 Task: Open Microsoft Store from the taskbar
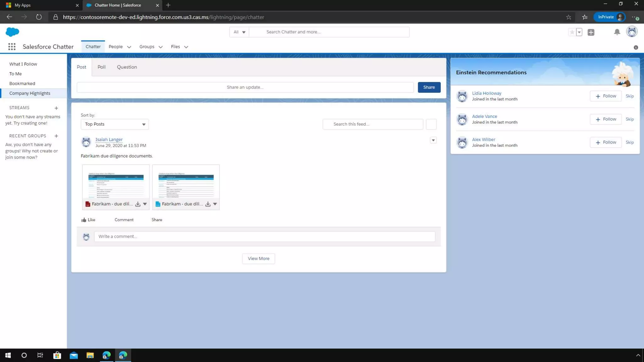[x=57, y=355]
